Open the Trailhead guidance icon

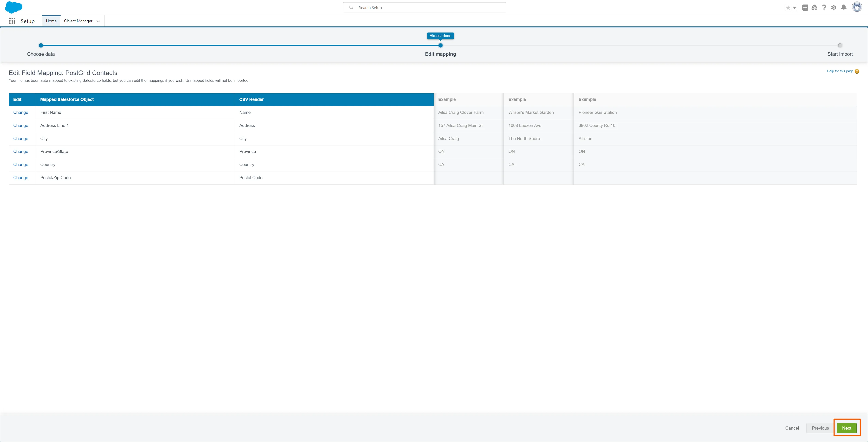(814, 8)
